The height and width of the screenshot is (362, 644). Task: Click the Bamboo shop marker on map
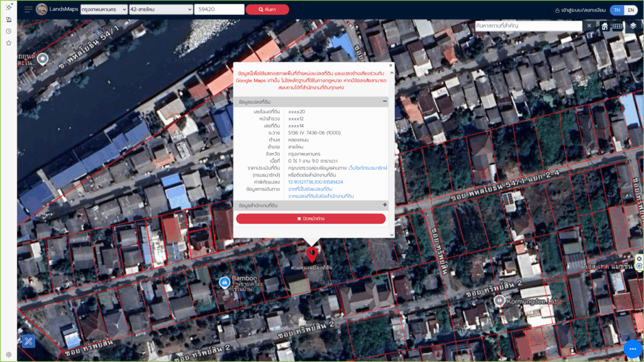coord(224,283)
